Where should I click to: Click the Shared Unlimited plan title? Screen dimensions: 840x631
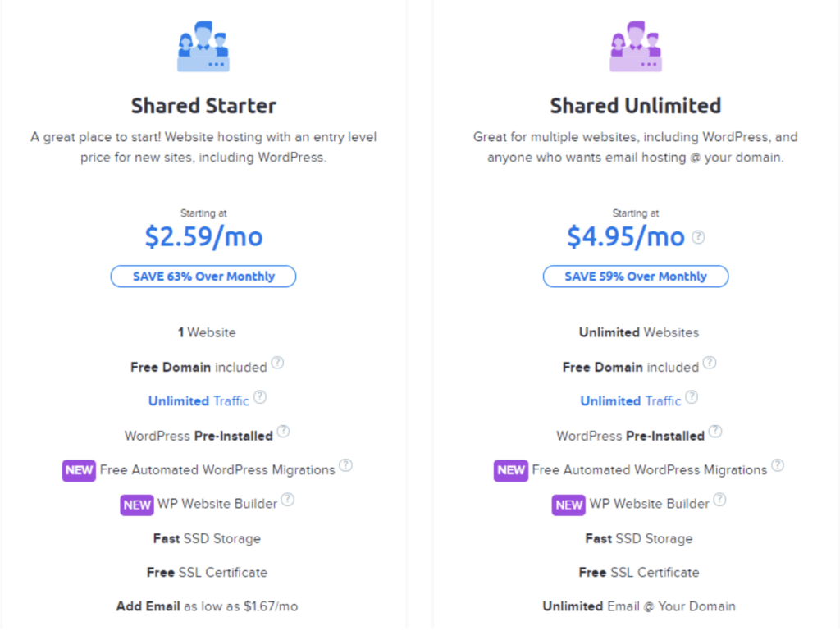[x=635, y=106]
